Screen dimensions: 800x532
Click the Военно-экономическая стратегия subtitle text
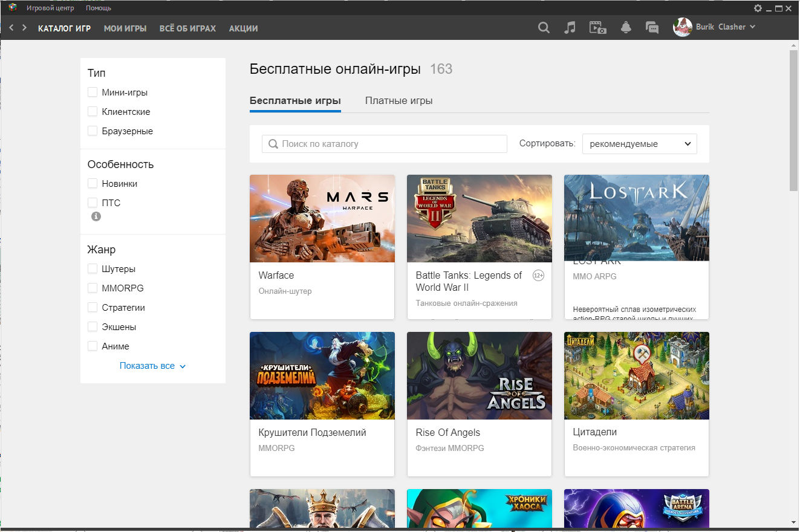click(634, 448)
